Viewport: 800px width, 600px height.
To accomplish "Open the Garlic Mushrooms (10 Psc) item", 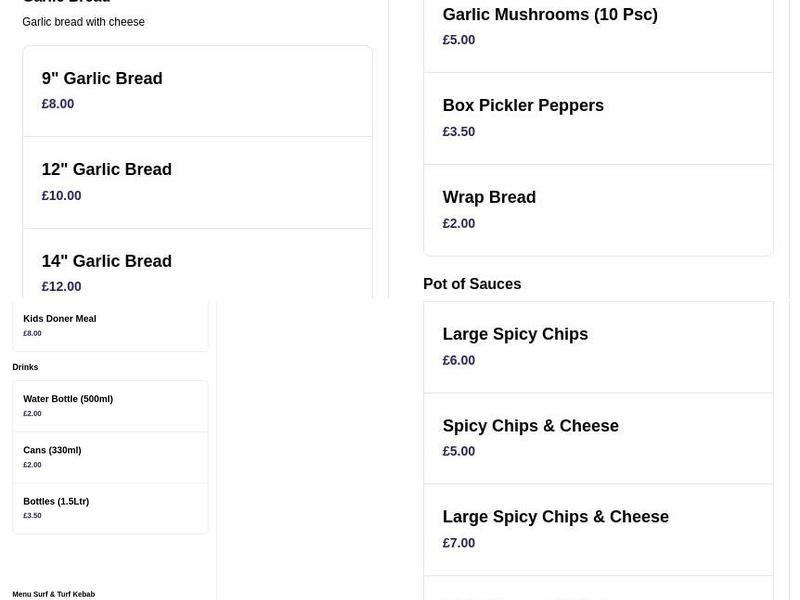I will (598, 26).
